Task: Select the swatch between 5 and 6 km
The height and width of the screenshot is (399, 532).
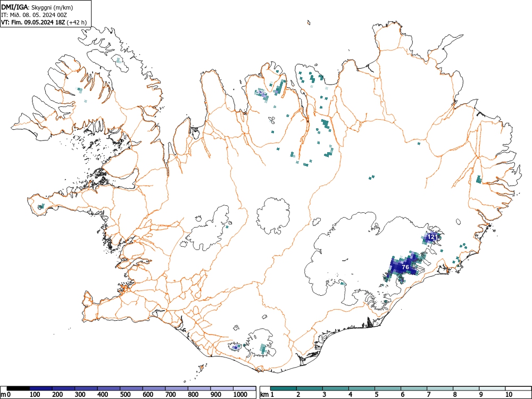Action: pos(388,388)
